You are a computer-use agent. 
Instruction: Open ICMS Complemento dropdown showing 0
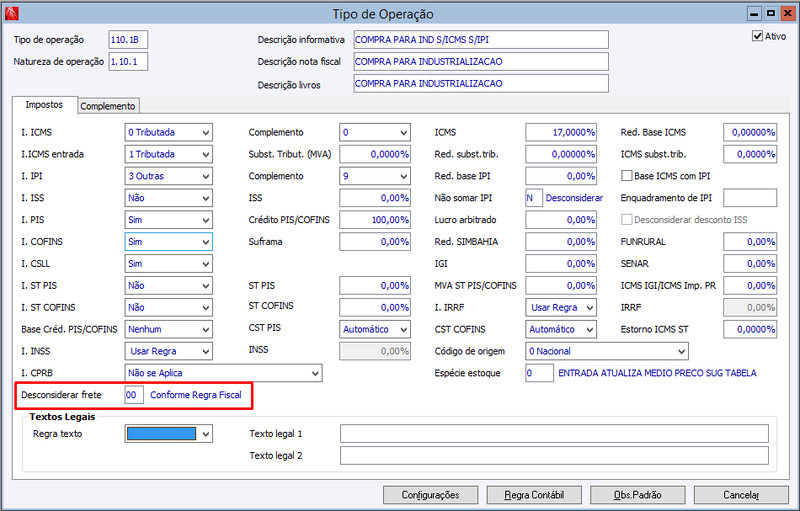[375, 132]
